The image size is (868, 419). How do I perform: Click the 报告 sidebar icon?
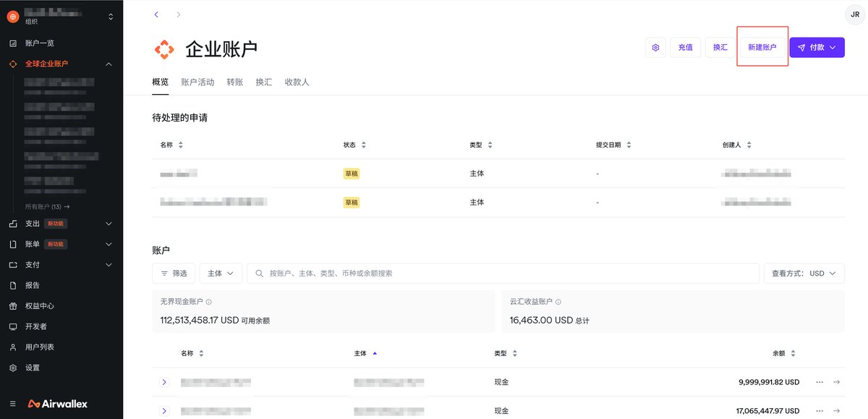(13, 285)
